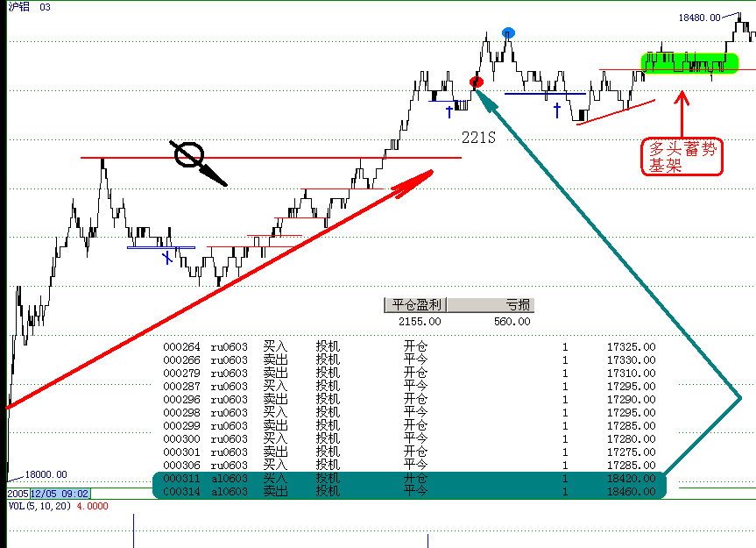756x548 pixels.
Task: Click the 多头蓄势基架 annotation box
Action: (683, 157)
